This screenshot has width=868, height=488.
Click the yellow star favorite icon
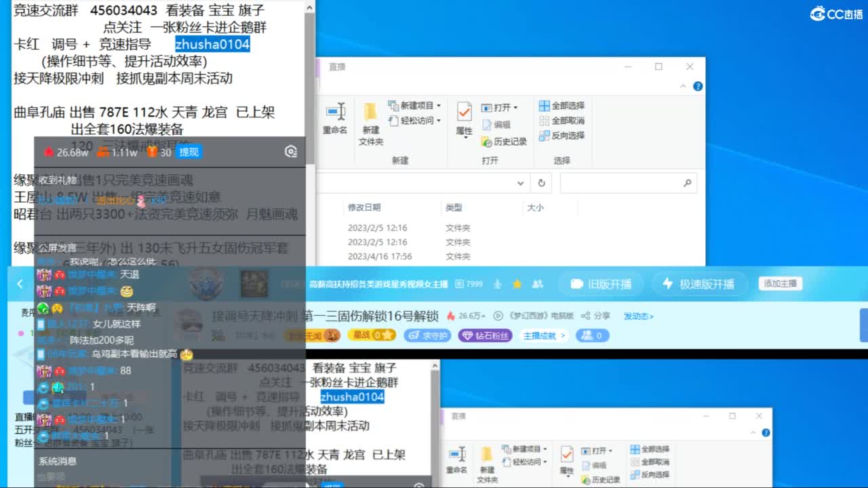[517, 284]
